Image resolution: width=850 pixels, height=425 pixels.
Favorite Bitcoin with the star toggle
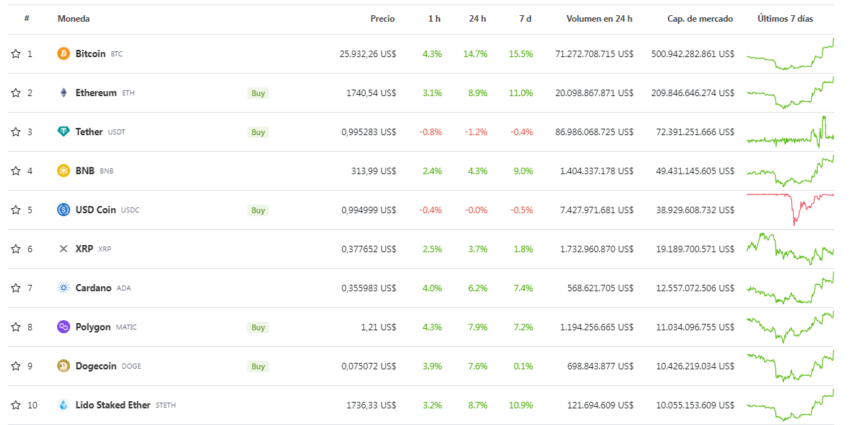pyautogui.click(x=15, y=54)
